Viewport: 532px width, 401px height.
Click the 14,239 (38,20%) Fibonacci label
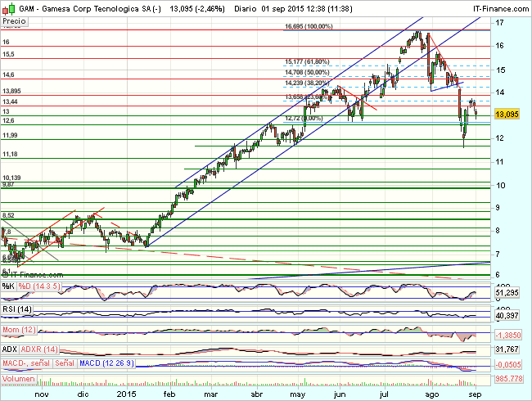307,83
